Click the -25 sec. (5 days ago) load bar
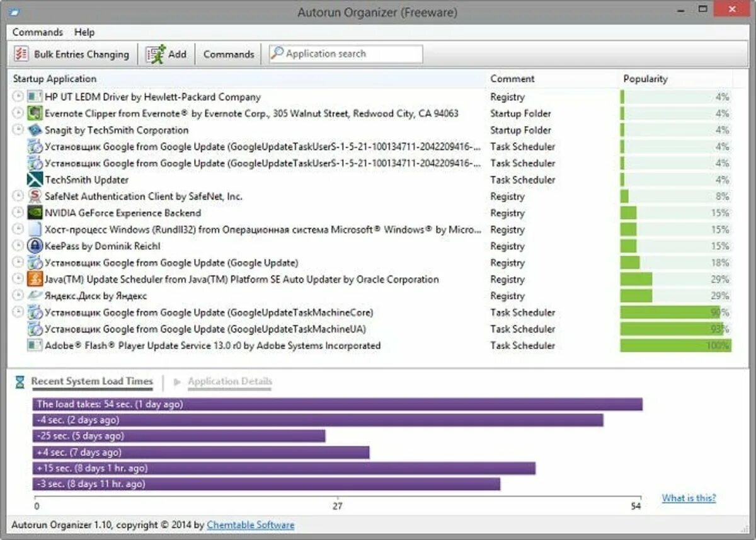 [x=179, y=436]
